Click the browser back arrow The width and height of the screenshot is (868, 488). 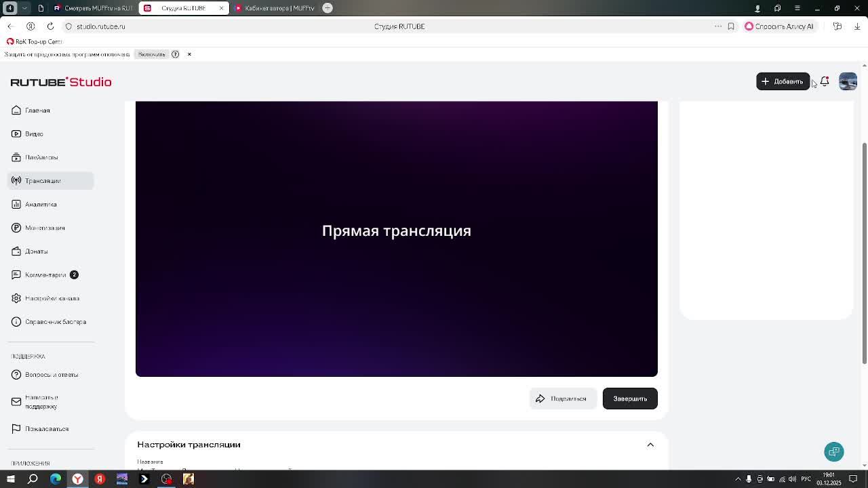(10, 26)
